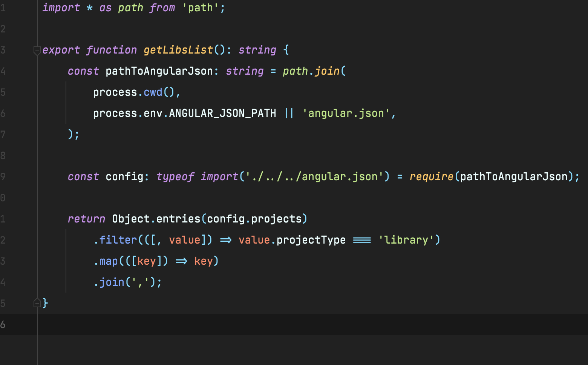
Task: Click the closing fold marker beside the final brace
Action: 37,303
